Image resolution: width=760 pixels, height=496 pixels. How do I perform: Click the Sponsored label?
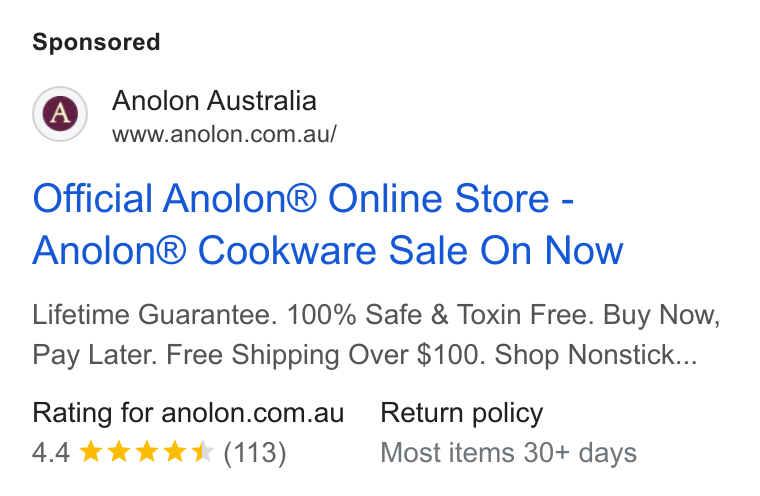point(96,42)
